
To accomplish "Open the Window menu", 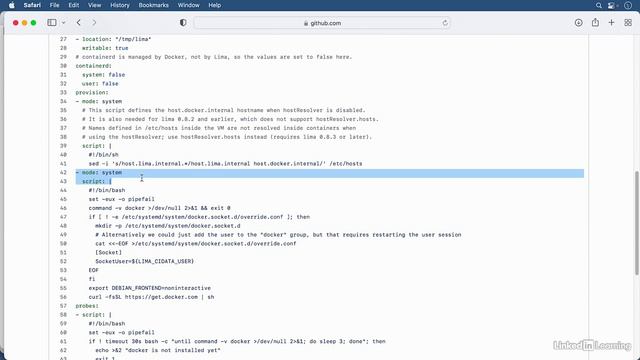I will pyautogui.click(x=189, y=5).
